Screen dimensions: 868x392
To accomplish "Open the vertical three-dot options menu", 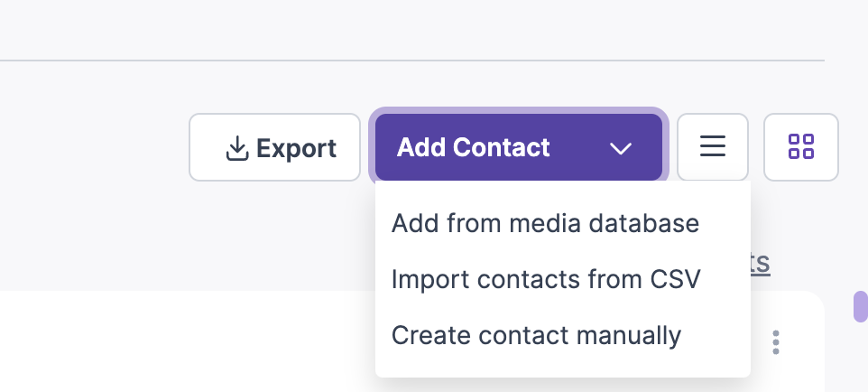I will pyautogui.click(x=776, y=342).
